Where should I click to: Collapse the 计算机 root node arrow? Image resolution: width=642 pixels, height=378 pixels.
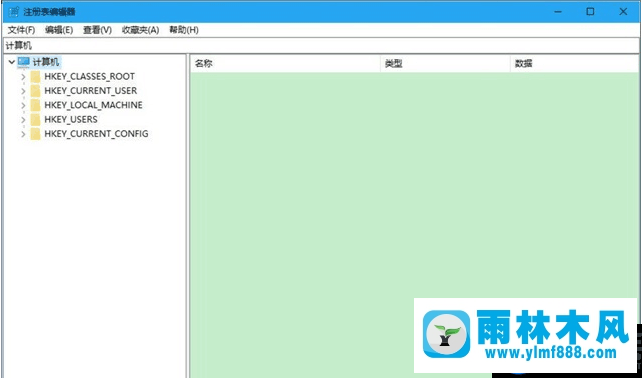coord(12,62)
